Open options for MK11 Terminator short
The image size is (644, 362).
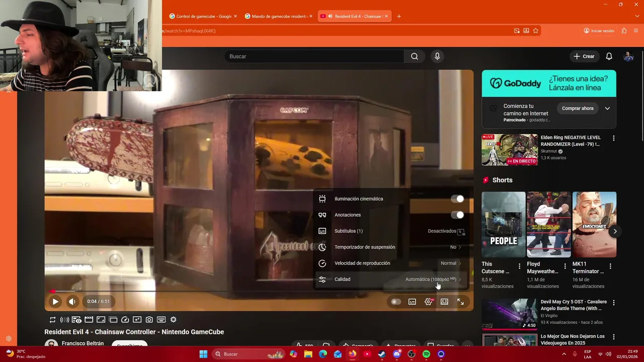pyautogui.click(x=610, y=266)
